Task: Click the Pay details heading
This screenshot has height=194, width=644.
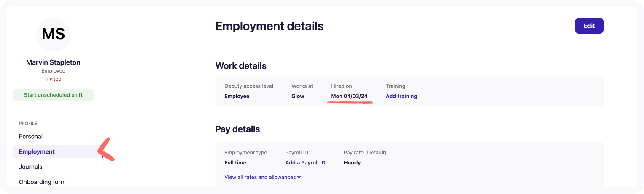Action: pos(237,129)
